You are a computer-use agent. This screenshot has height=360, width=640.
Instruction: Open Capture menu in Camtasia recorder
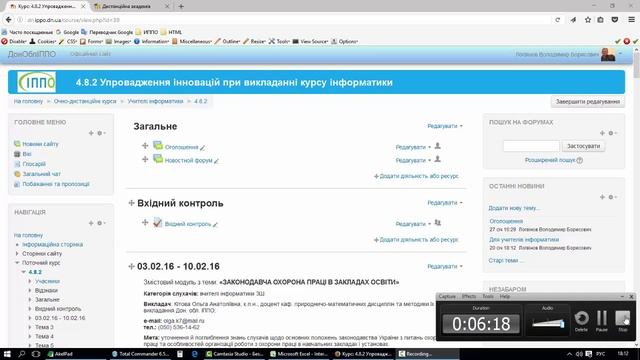click(x=447, y=296)
